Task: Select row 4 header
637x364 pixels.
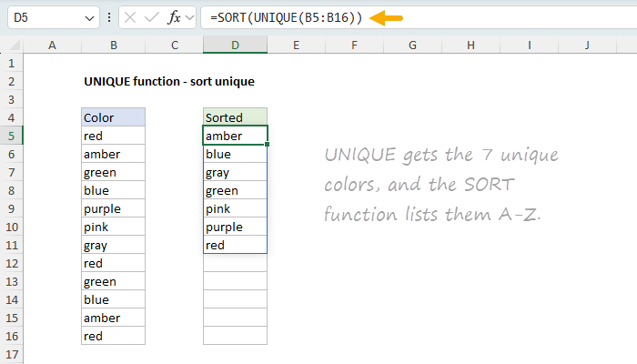Action: click(11, 117)
